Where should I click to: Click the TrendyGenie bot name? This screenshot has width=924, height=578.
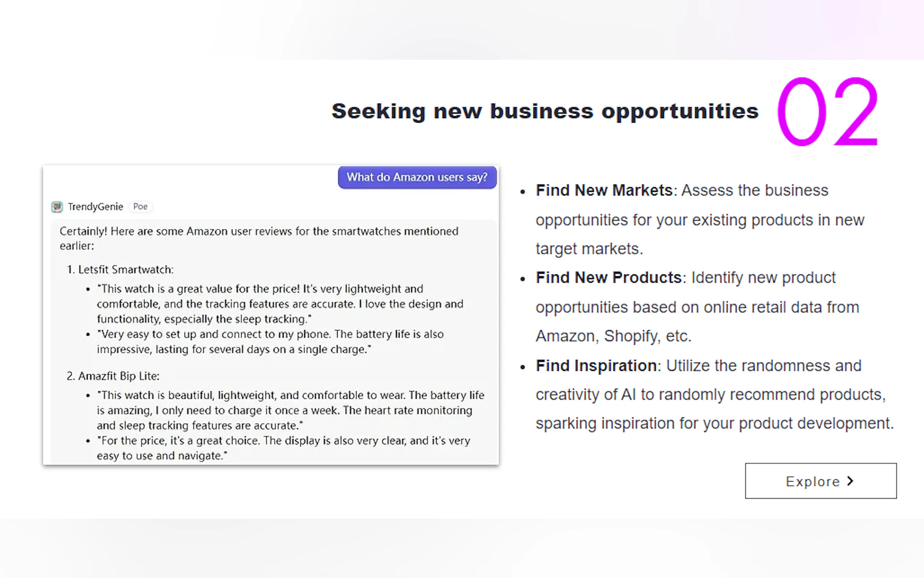coord(96,207)
